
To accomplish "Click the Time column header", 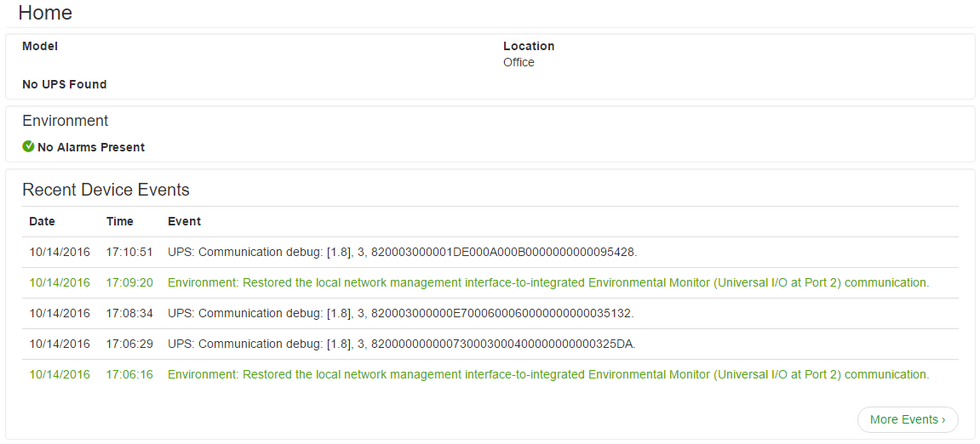I will [120, 221].
